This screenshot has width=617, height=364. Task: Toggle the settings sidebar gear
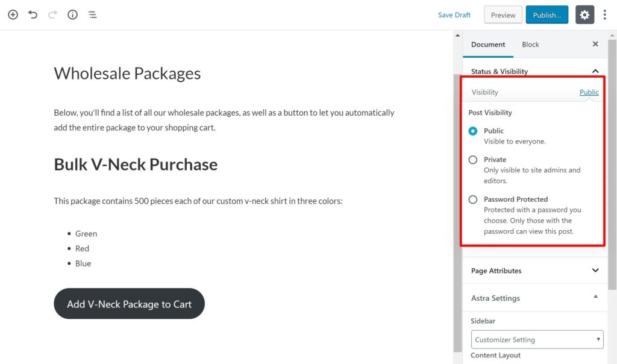(x=584, y=14)
